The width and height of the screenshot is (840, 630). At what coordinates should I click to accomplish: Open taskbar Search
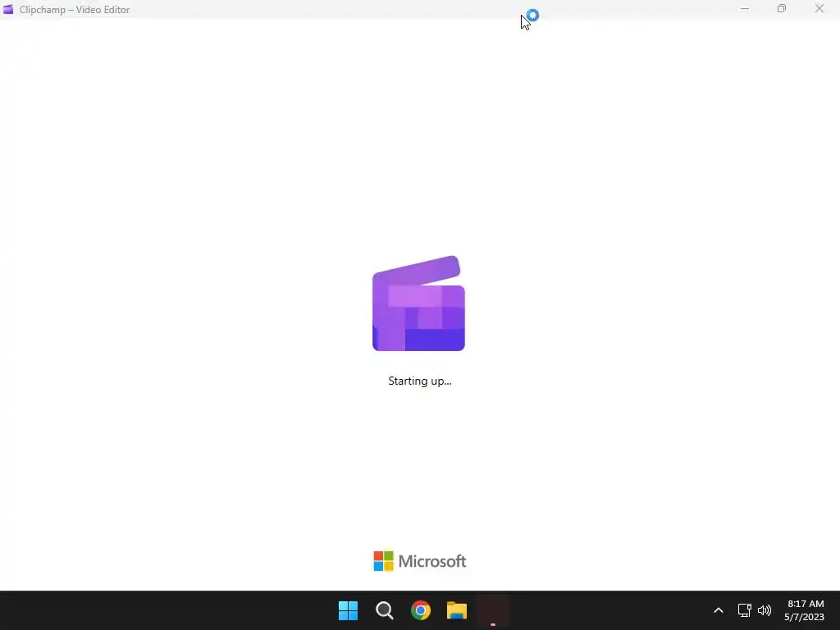point(385,610)
